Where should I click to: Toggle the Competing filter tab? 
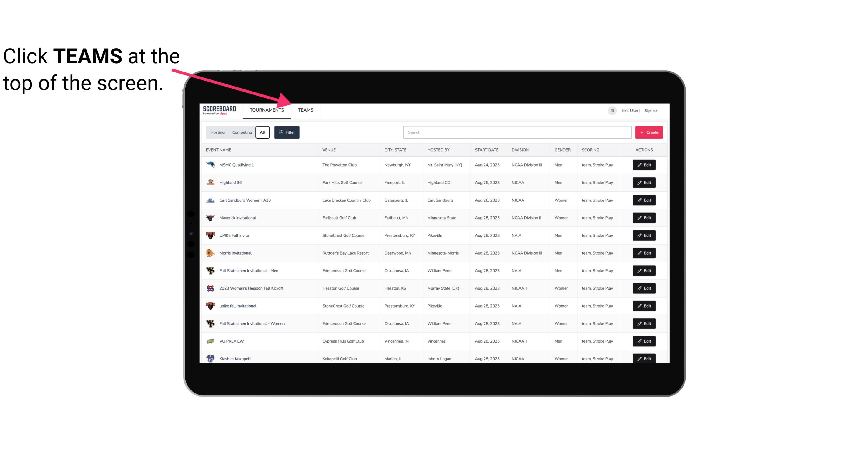(242, 132)
